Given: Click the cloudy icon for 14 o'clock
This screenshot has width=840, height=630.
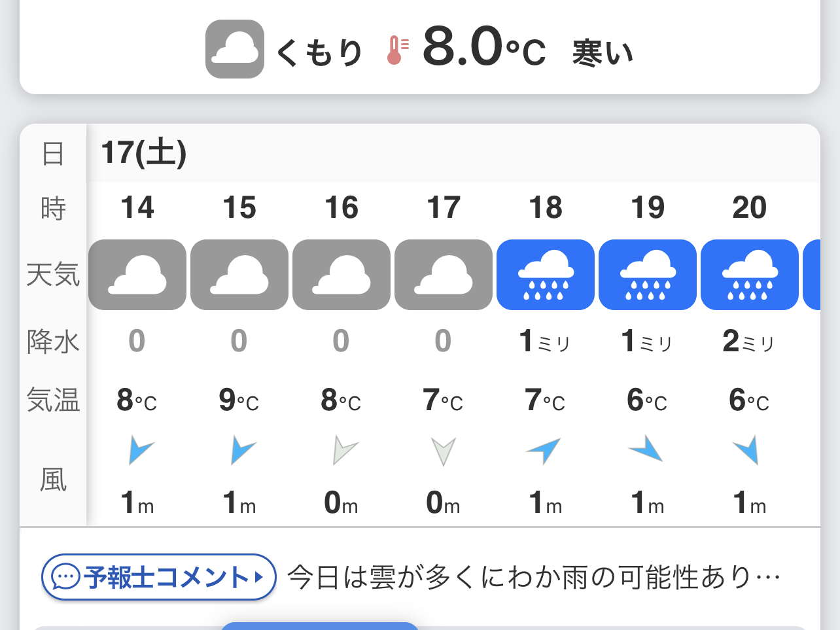Looking at the screenshot, I should pos(137,275).
